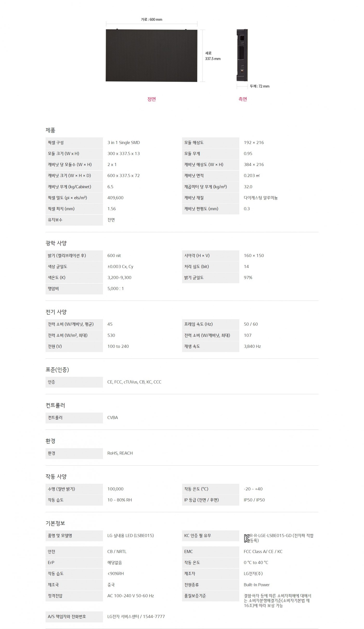364x629 pixels.
Task: Click the 표준(인증) section heading
Action: pyautogui.click(x=57, y=370)
